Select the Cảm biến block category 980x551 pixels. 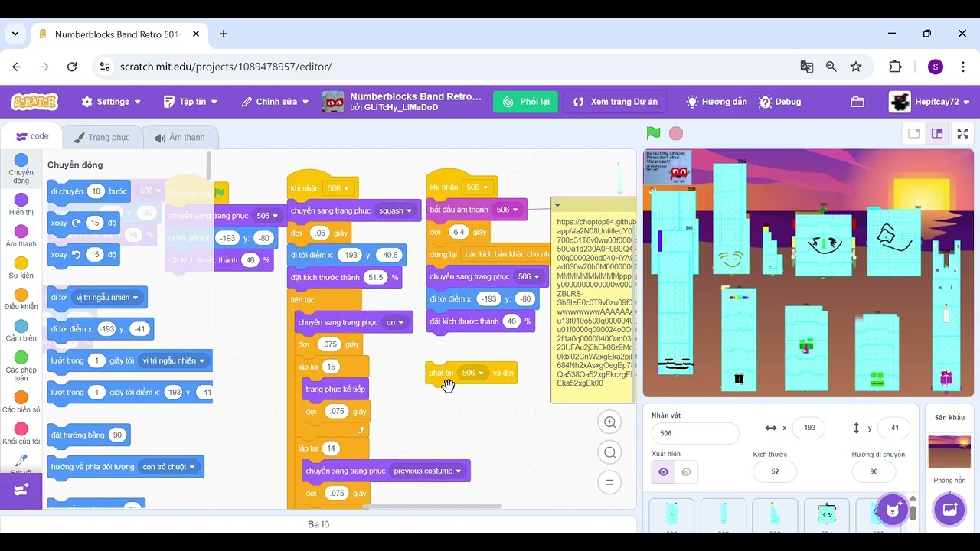tap(21, 331)
